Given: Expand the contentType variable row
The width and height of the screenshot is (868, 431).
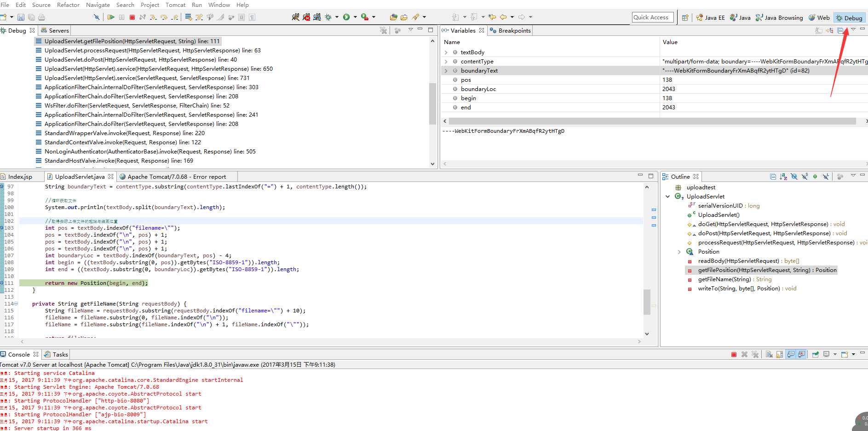Looking at the screenshot, I should (x=446, y=62).
